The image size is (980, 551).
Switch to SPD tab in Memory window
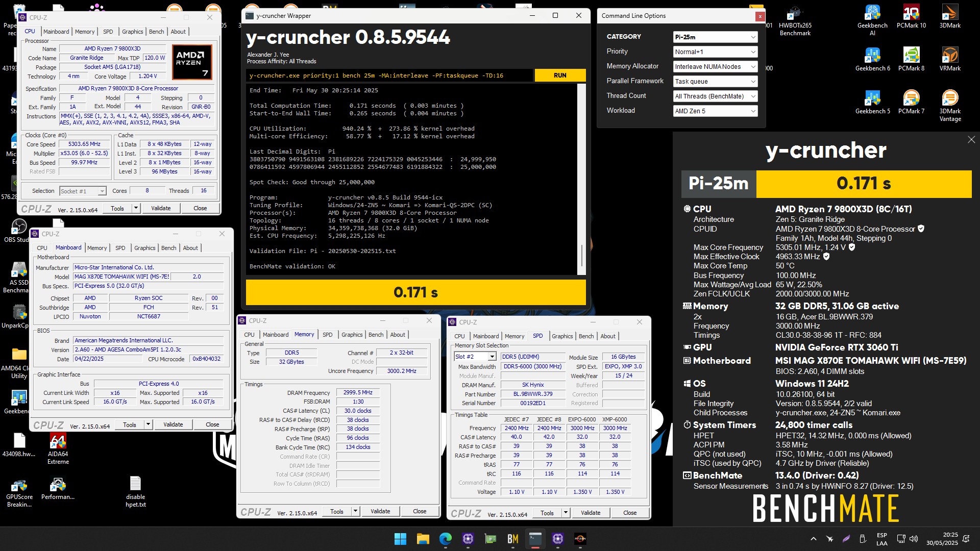pyautogui.click(x=327, y=335)
